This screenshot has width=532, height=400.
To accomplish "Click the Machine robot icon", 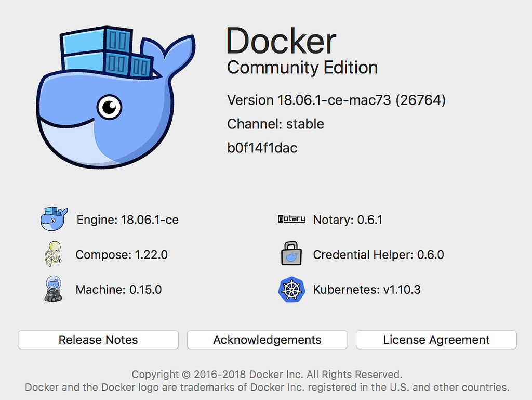I will pyautogui.click(x=54, y=289).
